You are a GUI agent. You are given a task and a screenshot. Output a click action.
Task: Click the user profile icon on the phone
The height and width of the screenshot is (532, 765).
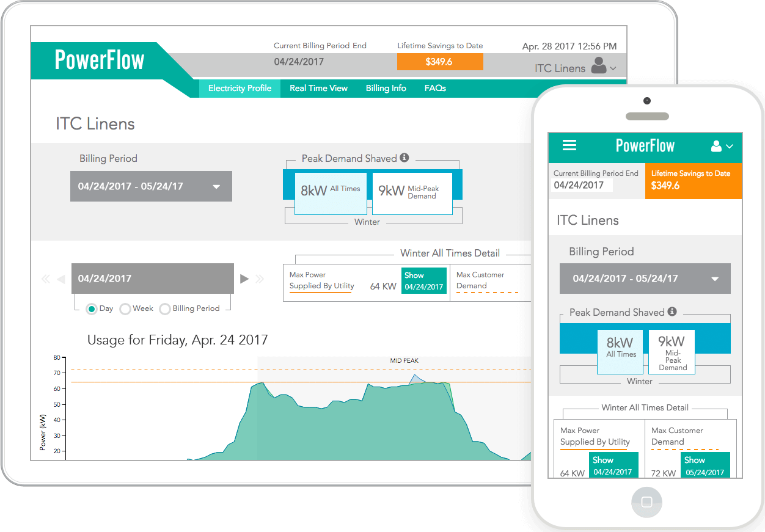717,147
